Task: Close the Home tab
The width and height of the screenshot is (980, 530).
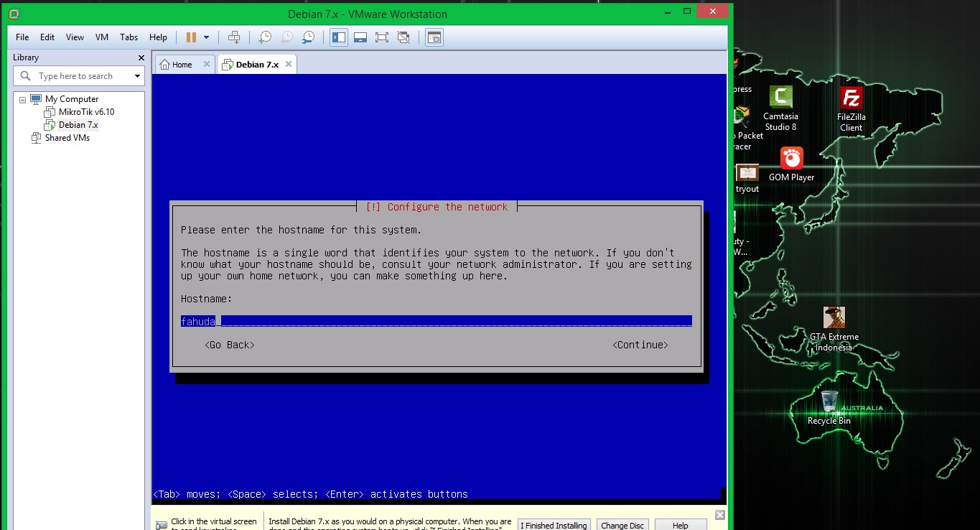Action: point(207,64)
